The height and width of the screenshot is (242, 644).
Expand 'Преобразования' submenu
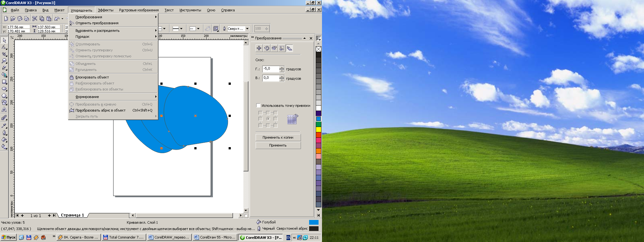[113, 17]
